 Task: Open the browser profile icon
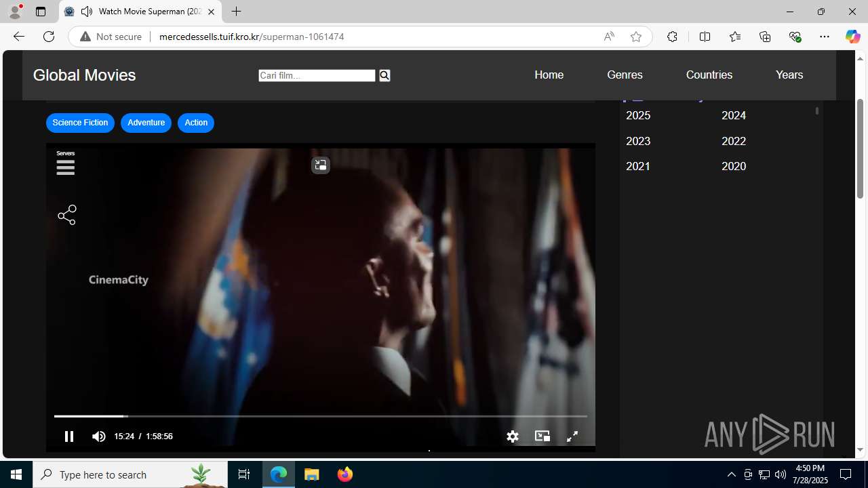tap(15, 12)
